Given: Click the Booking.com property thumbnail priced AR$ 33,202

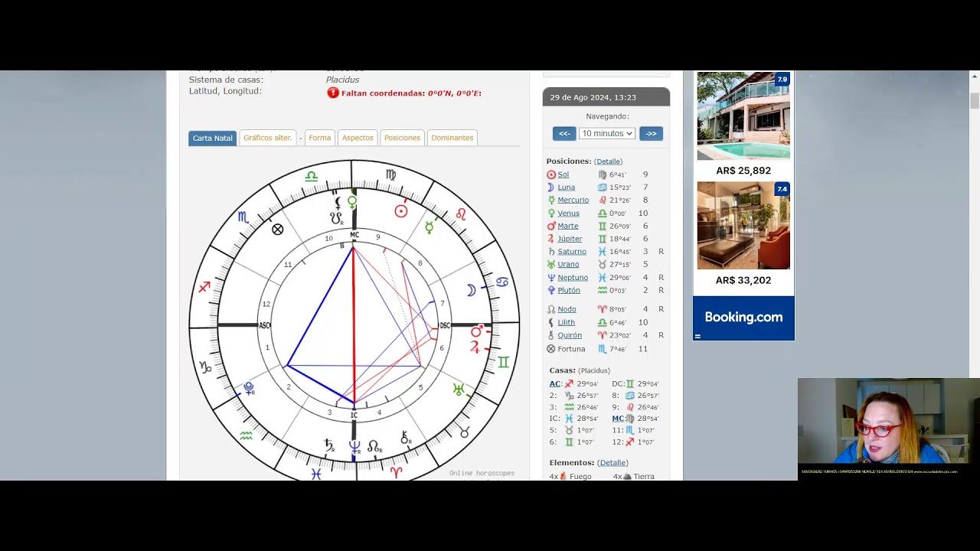Looking at the screenshot, I should (x=743, y=226).
